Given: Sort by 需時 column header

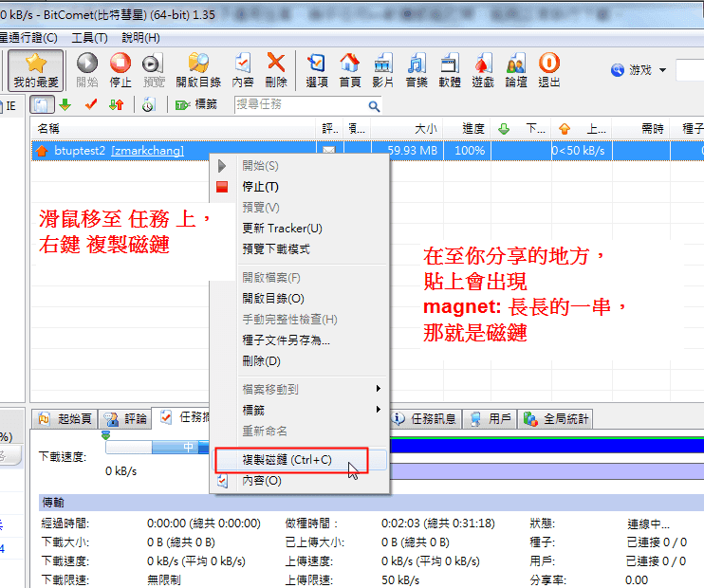Looking at the screenshot, I should (x=641, y=129).
